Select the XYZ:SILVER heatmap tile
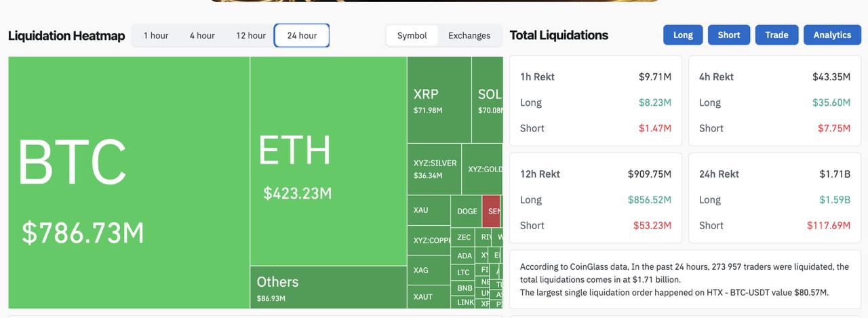 click(434, 169)
